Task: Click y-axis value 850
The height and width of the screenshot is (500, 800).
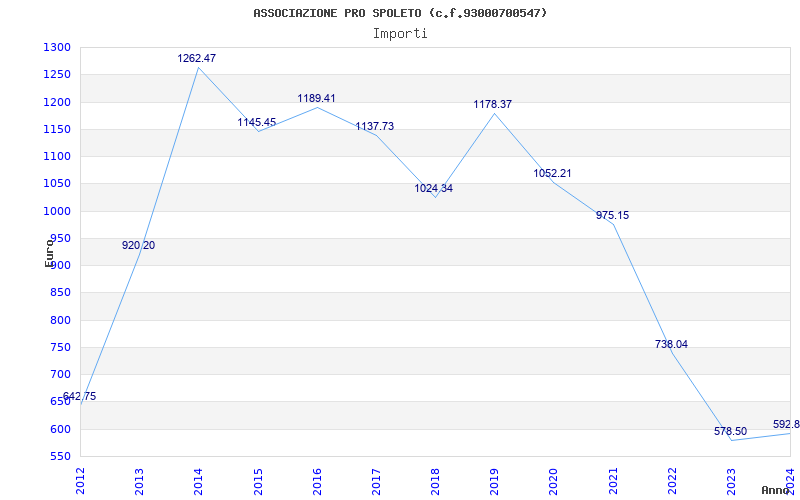Action: pos(60,293)
